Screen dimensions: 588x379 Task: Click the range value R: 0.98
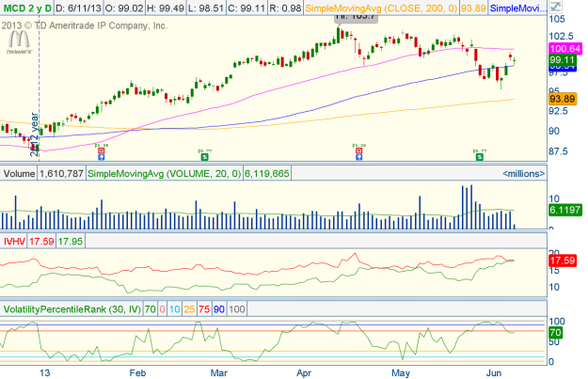[286, 8]
